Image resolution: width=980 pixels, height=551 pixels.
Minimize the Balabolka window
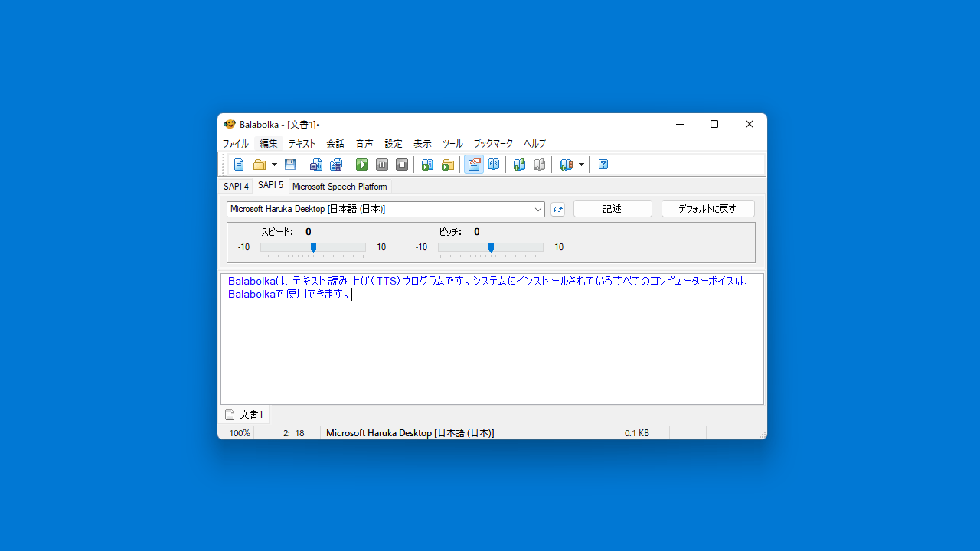pos(679,124)
